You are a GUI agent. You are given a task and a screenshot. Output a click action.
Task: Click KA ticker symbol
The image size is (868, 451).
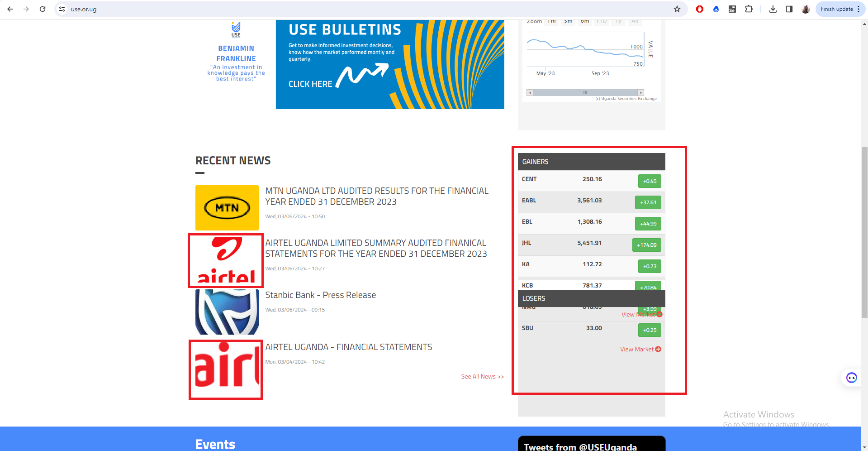[x=526, y=264]
